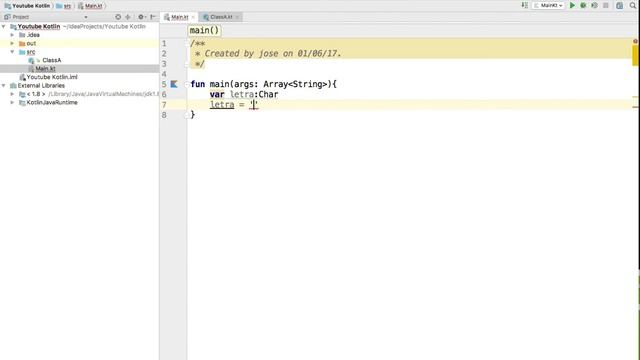Expand the out folder
This screenshot has width=640, height=360.
(x=12, y=43)
